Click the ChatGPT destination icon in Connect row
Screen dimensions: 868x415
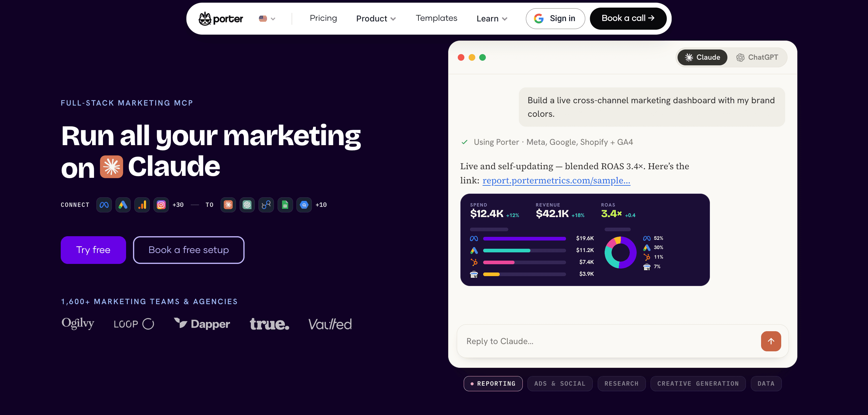click(x=247, y=205)
